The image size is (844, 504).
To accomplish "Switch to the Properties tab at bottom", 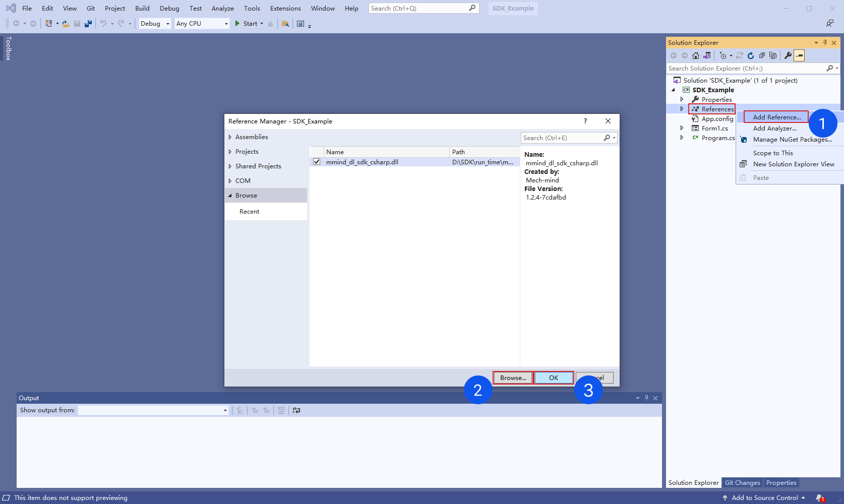I will [781, 482].
